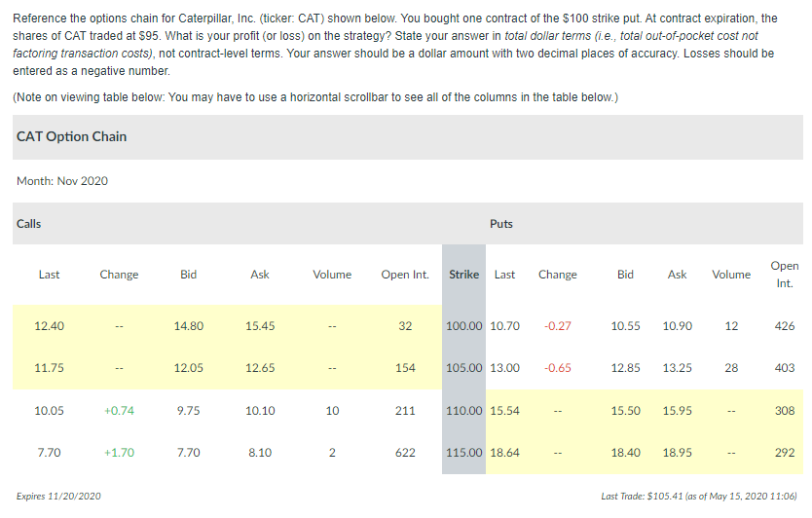This screenshot has height=518, width=812.
Task: Click call last price 12.40
Action: (50, 326)
